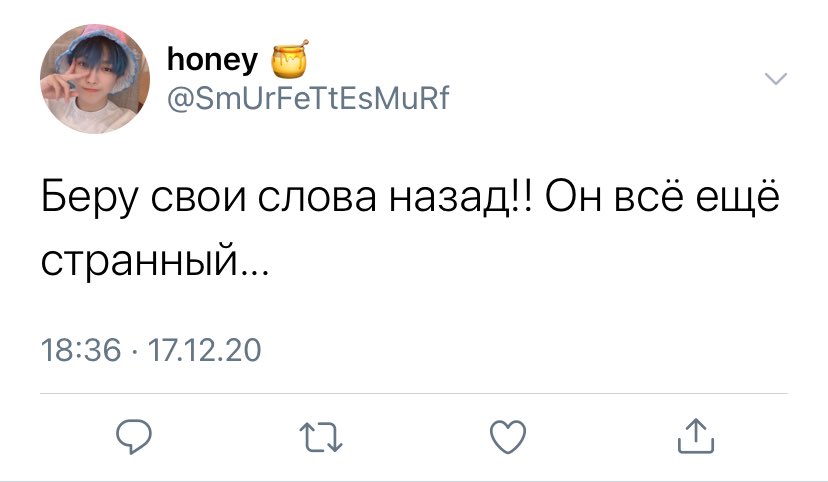
Task: Favorite this post using the heart outline
Action: coord(508,437)
